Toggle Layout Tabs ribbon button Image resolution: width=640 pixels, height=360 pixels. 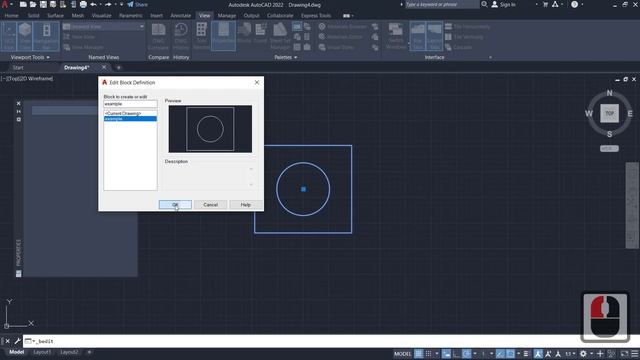click(x=434, y=36)
